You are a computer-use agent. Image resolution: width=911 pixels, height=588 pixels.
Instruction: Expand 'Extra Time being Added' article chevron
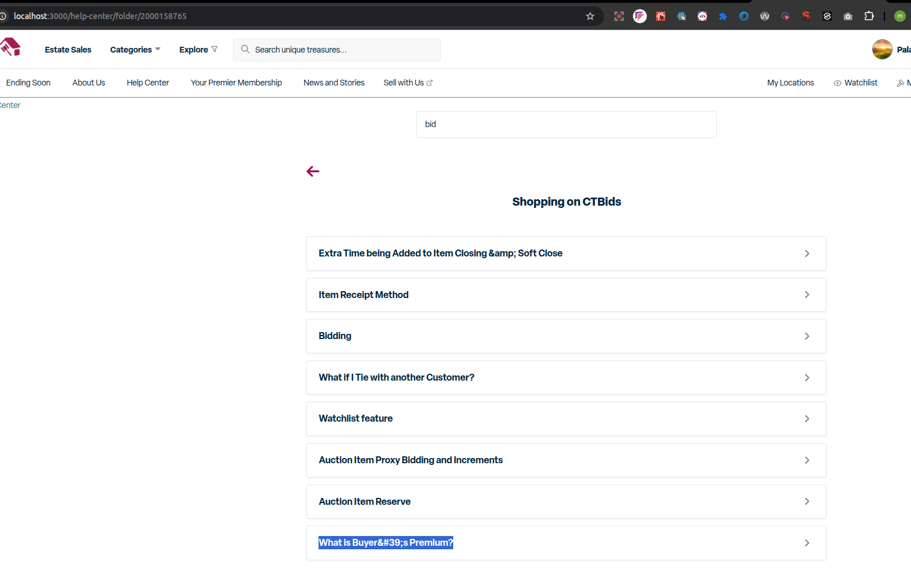[x=807, y=254]
